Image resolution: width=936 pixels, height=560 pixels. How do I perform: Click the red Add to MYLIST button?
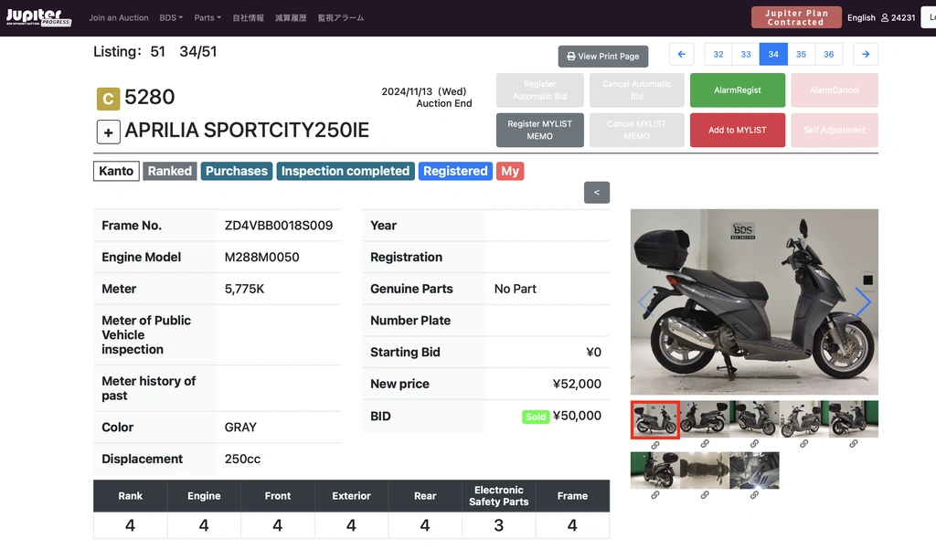(738, 130)
